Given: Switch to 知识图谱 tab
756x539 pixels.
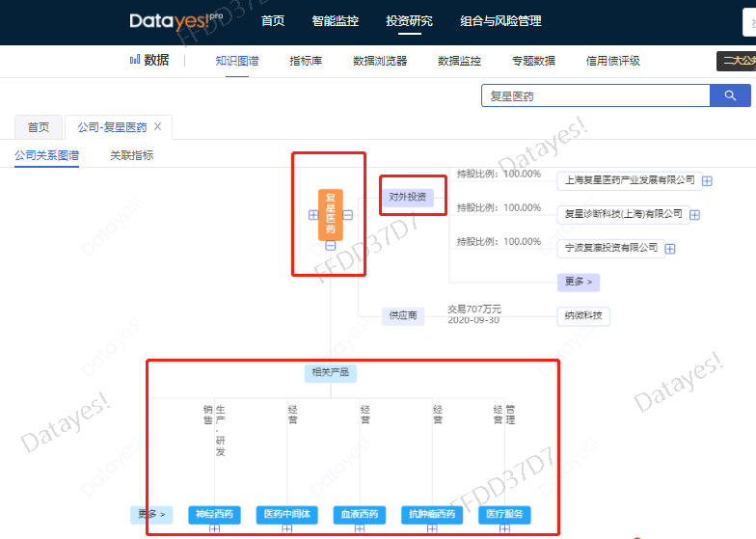Looking at the screenshot, I should pos(237,61).
